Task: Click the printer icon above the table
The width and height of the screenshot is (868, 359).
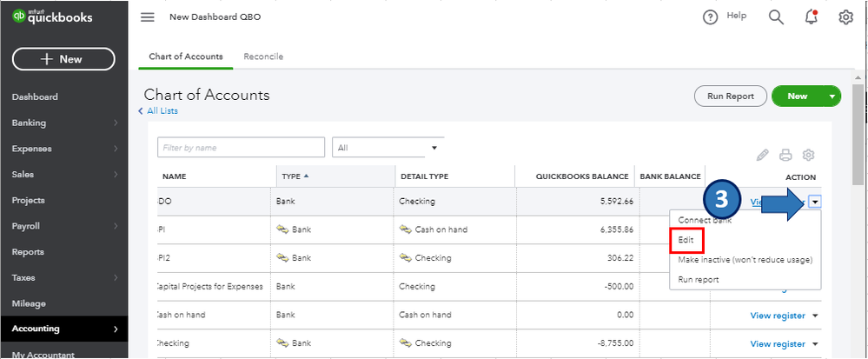Action: click(785, 155)
